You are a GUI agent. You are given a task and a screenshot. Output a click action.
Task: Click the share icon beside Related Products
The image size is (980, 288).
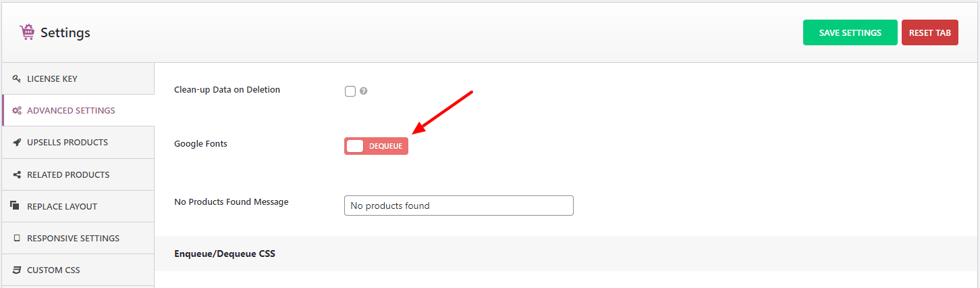pos(17,174)
